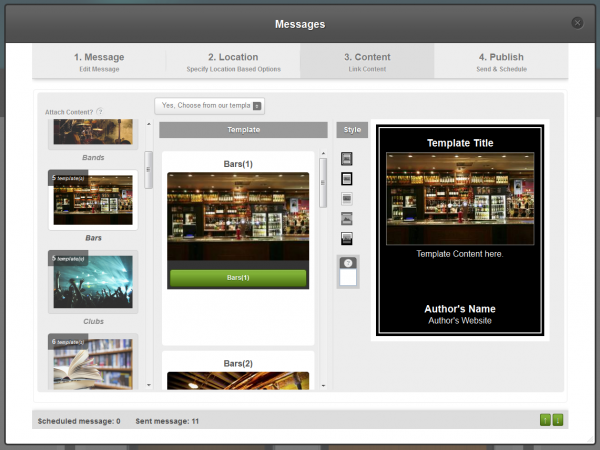Switch to the 2. Location tab

pos(233,62)
